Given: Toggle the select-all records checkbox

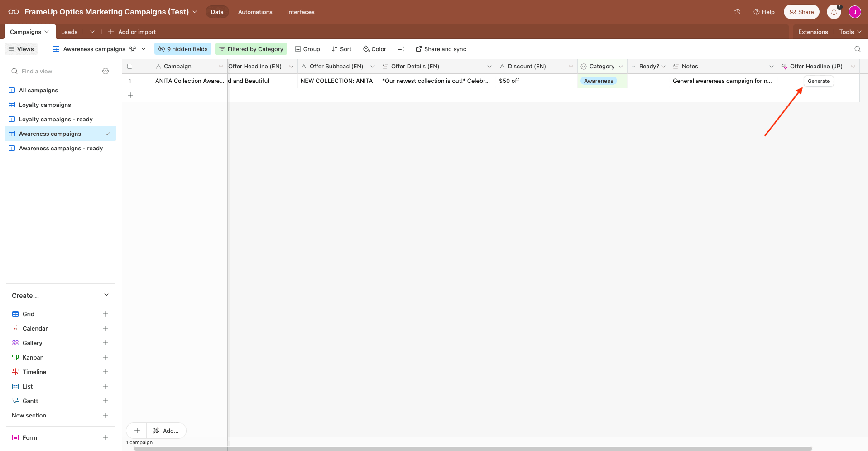Looking at the screenshot, I should tap(130, 66).
